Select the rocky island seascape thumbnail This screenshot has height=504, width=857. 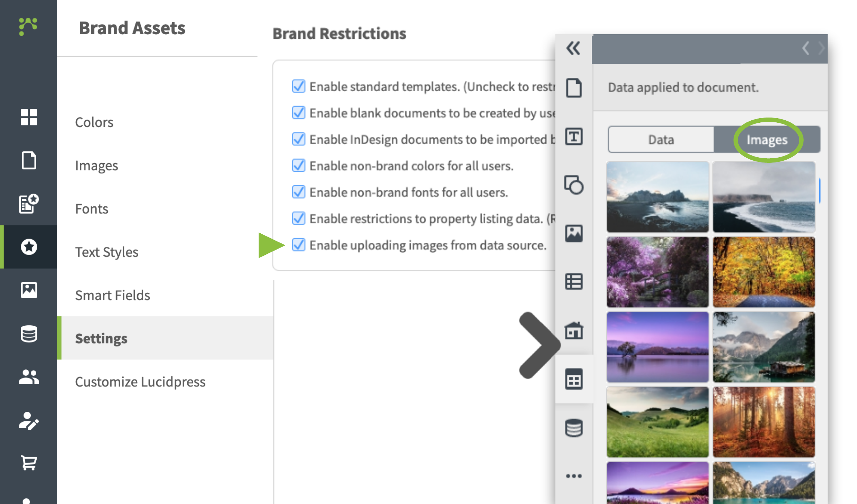pyautogui.click(x=658, y=197)
